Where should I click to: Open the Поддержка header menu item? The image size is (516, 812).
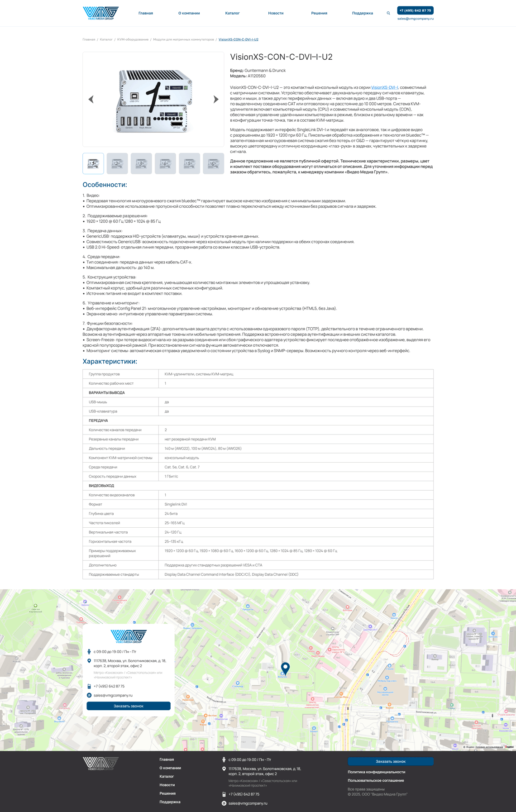coord(363,13)
